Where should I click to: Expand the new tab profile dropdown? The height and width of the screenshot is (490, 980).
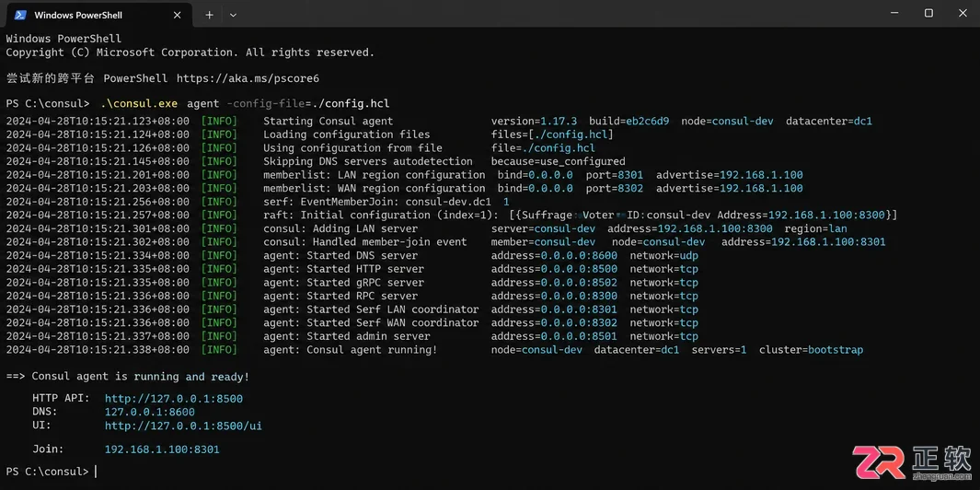(233, 15)
